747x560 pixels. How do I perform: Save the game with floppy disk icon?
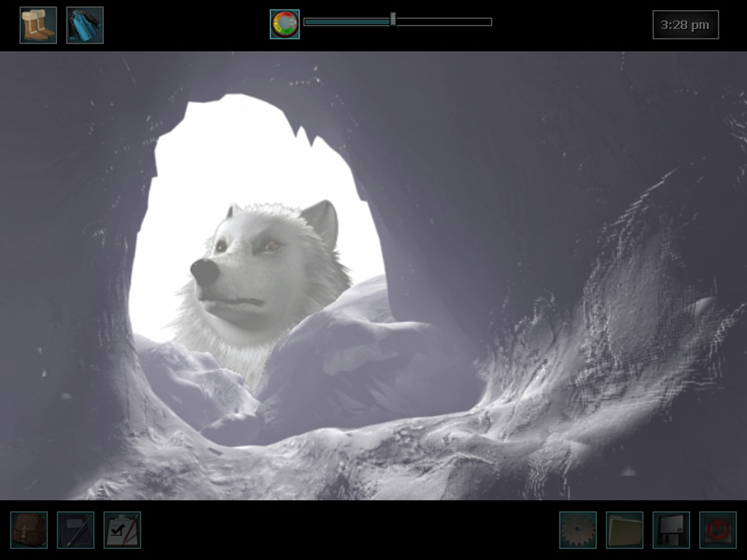[671, 529]
